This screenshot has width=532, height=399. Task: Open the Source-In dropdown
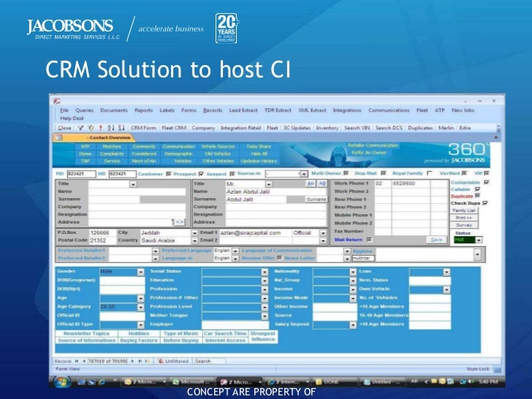pos(304,174)
